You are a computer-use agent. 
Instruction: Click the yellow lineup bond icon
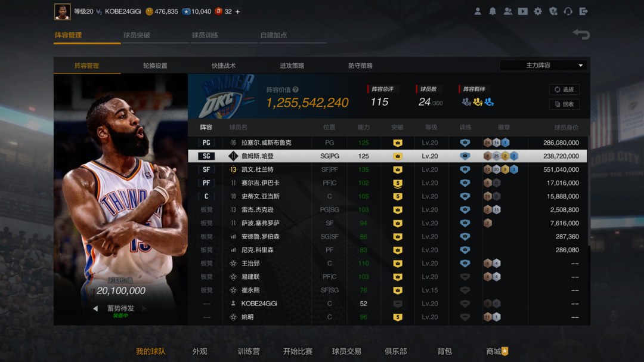coord(477,102)
